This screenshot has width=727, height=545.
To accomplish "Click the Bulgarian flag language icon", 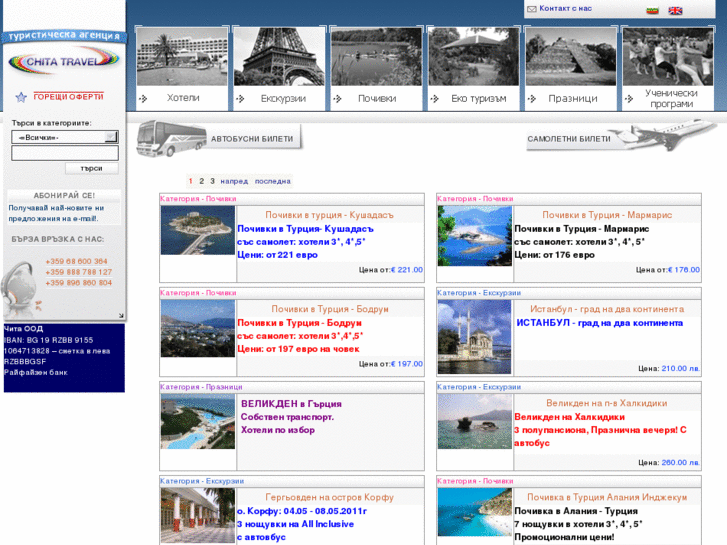I will [653, 11].
